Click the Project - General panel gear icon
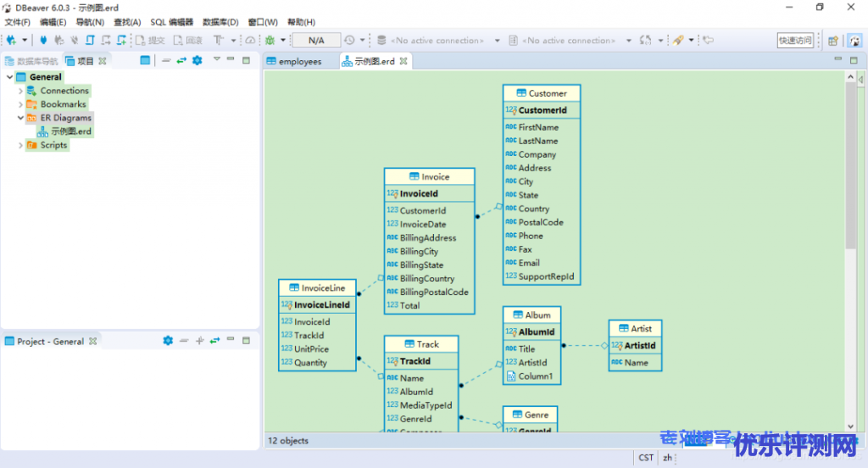This screenshot has height=468, width=868. click(x=168, y=341)
